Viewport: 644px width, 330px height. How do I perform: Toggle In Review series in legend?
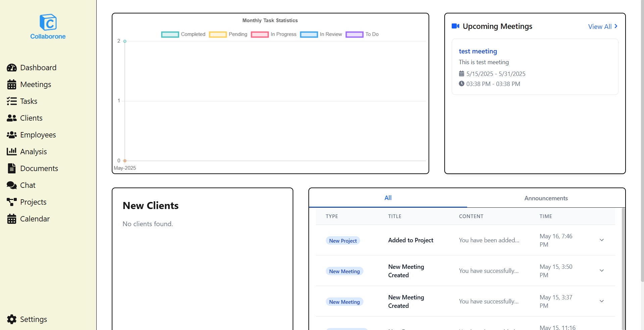(321, 34)
